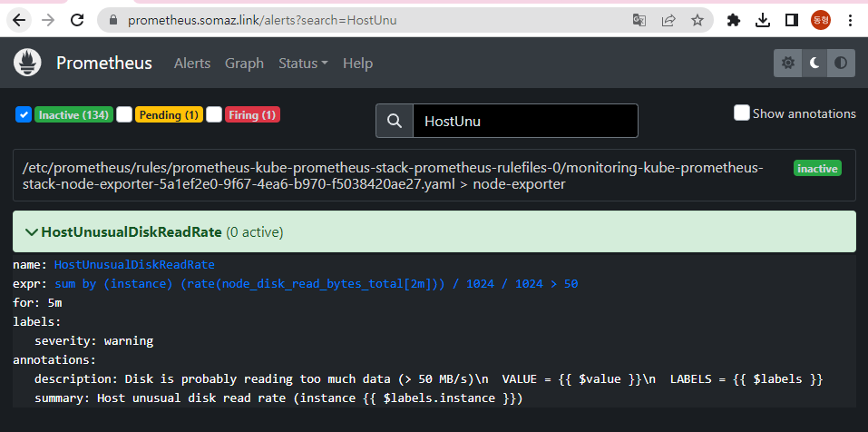Viewport: 868px width, 432px height.
Task: Click the Inactive (134) green badge
Action: [x=73, y=114]
